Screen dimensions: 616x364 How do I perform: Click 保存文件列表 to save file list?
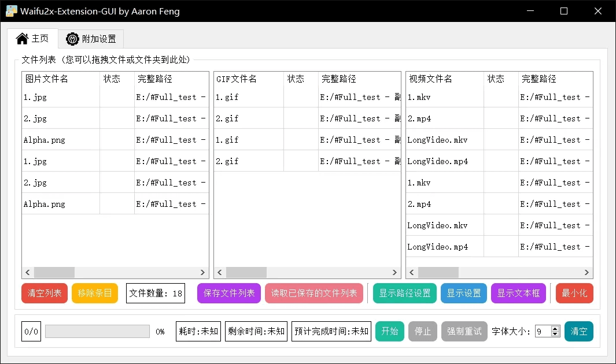[x=229, y=294]
